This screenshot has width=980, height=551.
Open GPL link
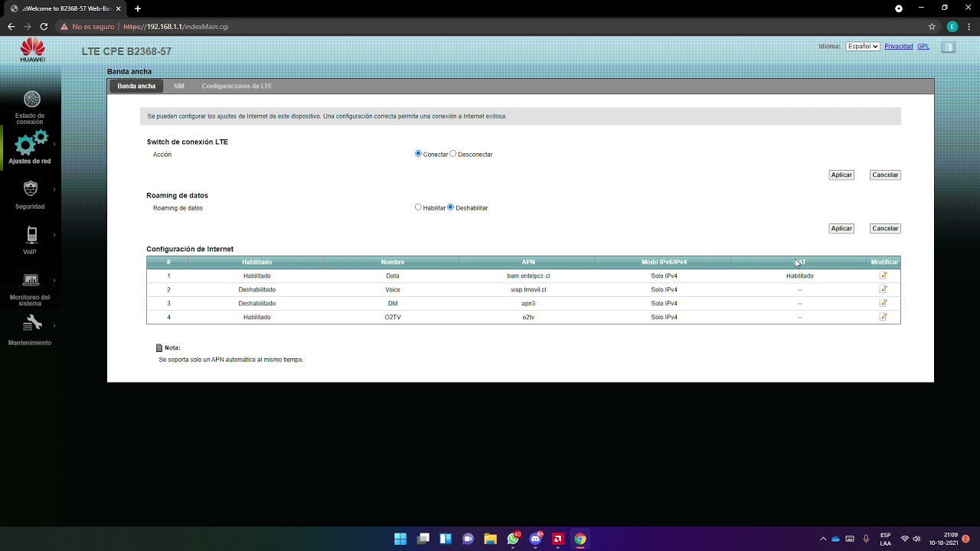point(923,47)
